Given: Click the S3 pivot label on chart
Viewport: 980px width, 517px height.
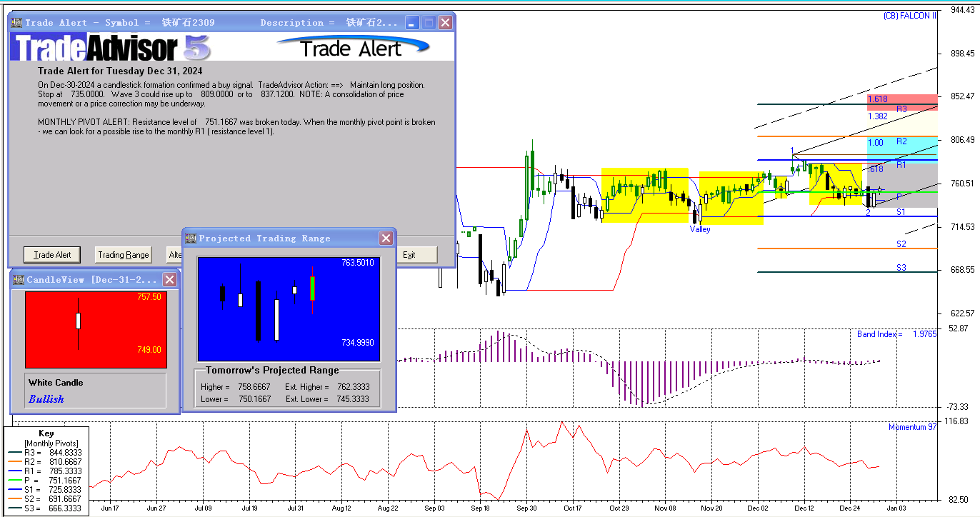Looking at the screenshot, I should click(x=901, y=268).
